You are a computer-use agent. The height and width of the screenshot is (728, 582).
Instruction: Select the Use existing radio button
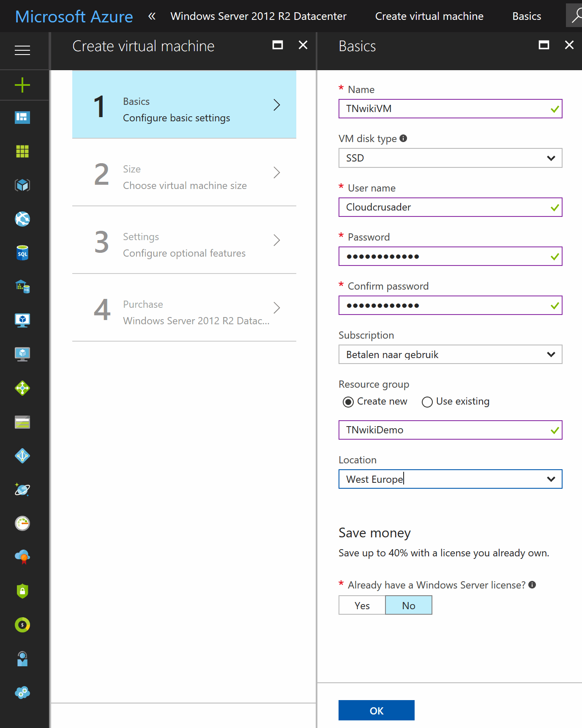(427, 402)
